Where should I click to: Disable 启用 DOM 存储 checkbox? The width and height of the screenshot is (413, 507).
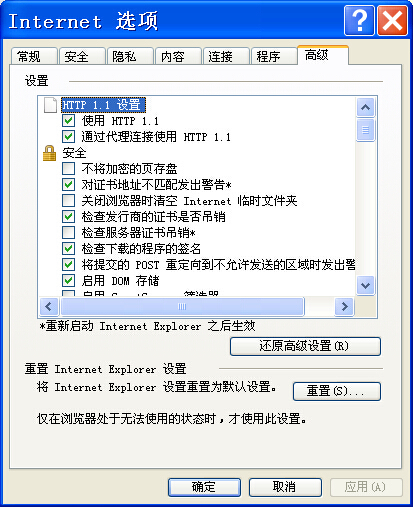(x=68, y=280)
